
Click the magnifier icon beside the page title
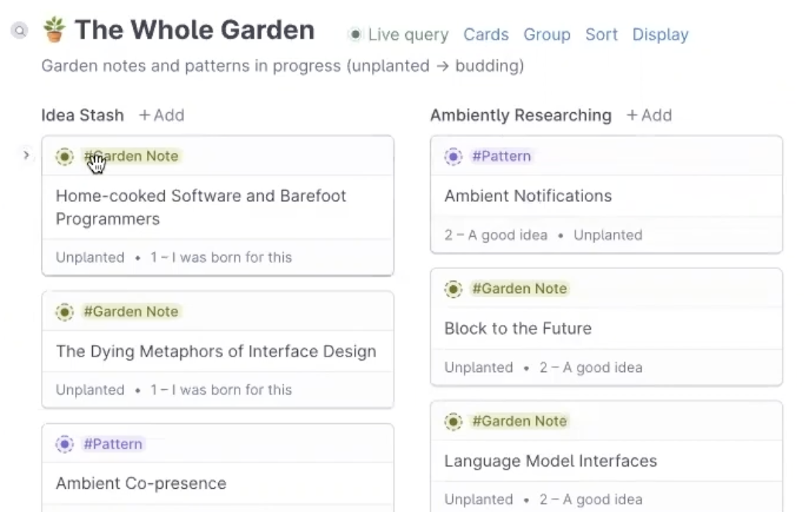(19, 31)
